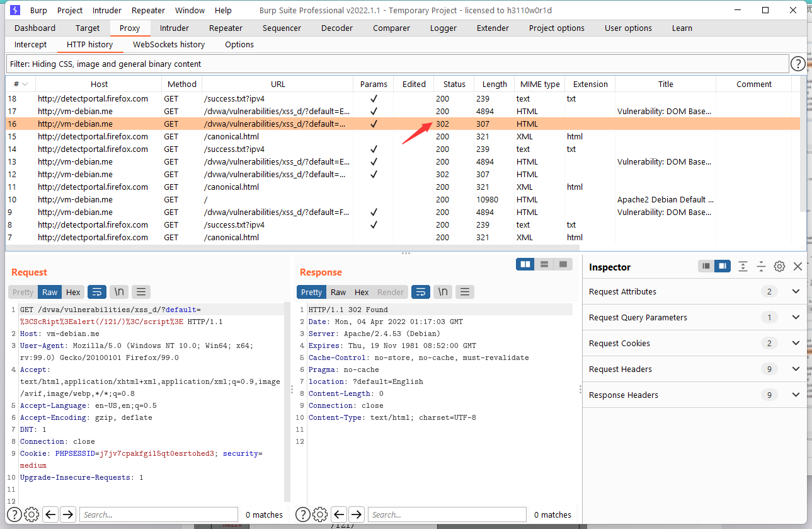This screenshot has width=812, height=529.
Task: Open the filter help question-mark icon
Action: pos(798,64)
